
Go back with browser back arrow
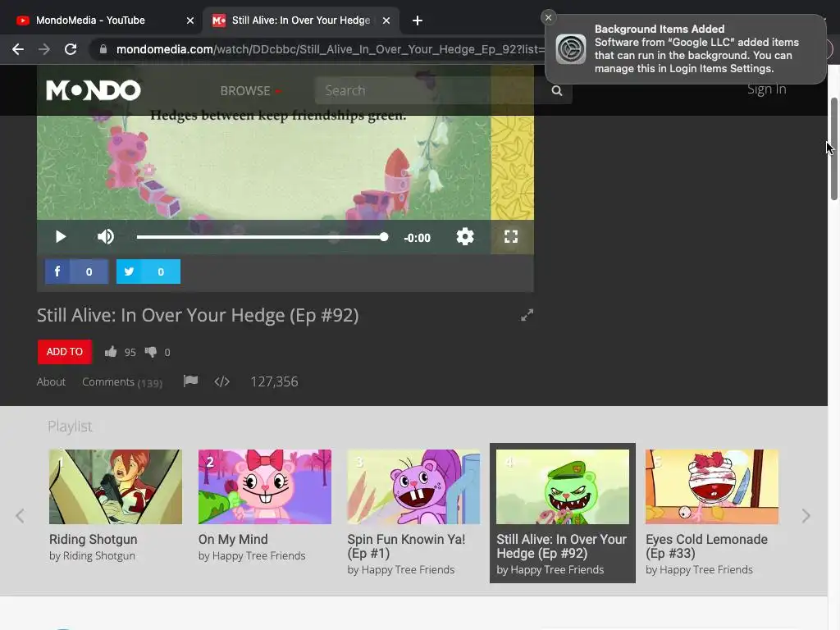(x=18, y=49)
